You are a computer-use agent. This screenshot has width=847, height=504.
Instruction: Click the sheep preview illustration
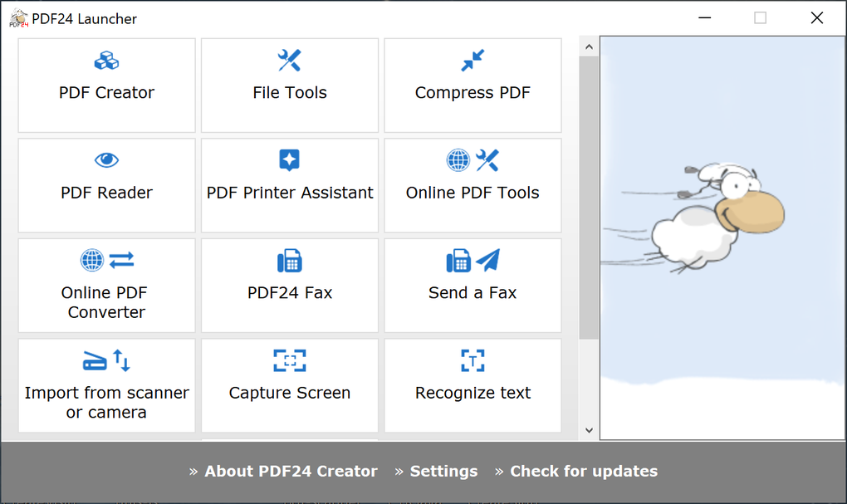(722, 208)
